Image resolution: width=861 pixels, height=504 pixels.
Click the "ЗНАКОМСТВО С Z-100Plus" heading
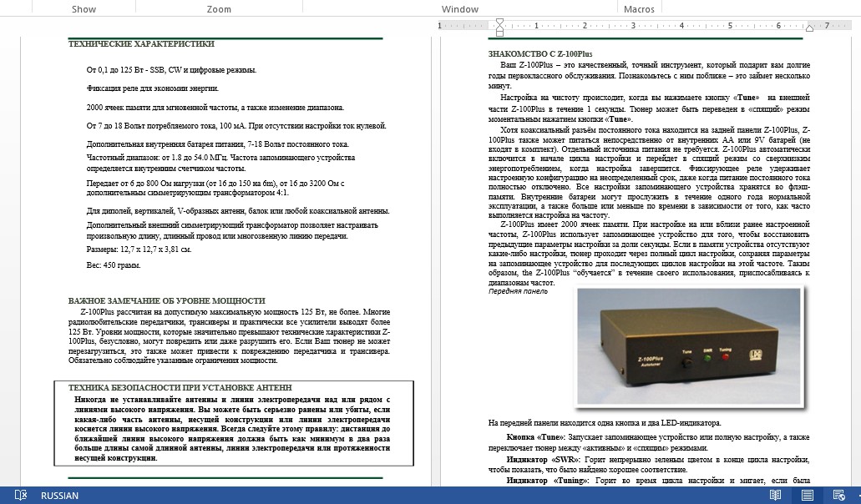pyautogui.click(x=540, y=53)
